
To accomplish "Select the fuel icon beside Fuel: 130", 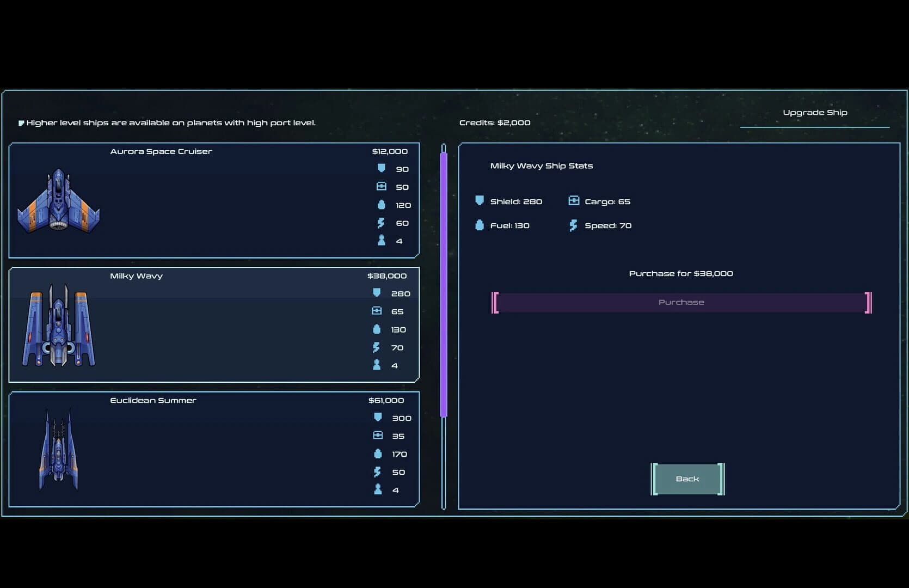I will click(x=480, y=225).
